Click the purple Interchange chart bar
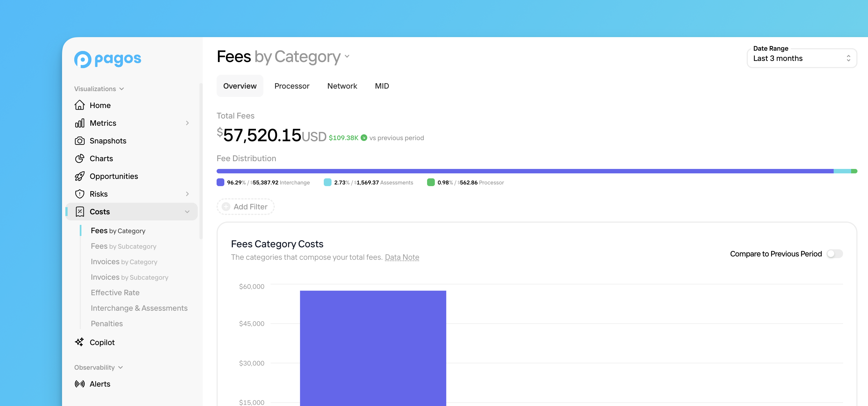Image resolution: width=868 pixels, height=406 pixels. 373,348
